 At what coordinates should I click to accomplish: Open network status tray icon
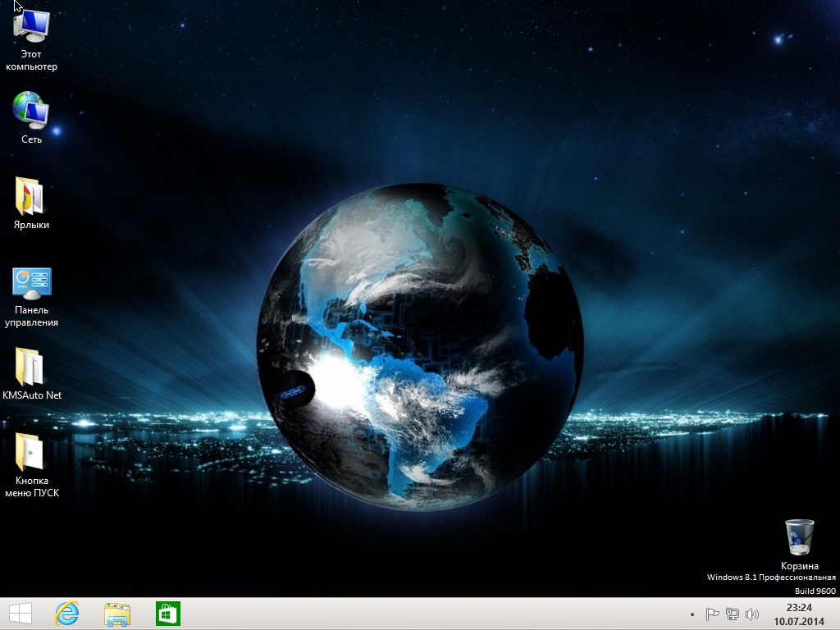pos(732,614)
